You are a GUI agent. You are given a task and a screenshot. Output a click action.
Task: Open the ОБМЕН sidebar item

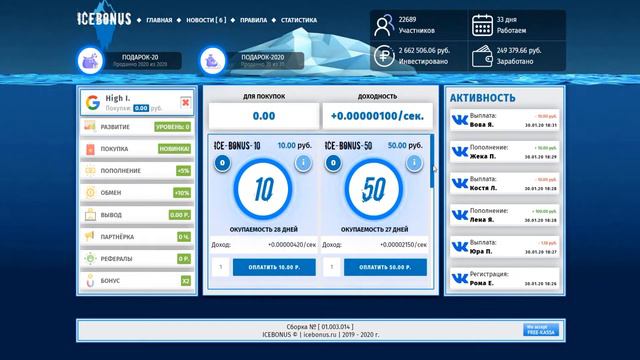pyautogui.click(x=137, y=193)
